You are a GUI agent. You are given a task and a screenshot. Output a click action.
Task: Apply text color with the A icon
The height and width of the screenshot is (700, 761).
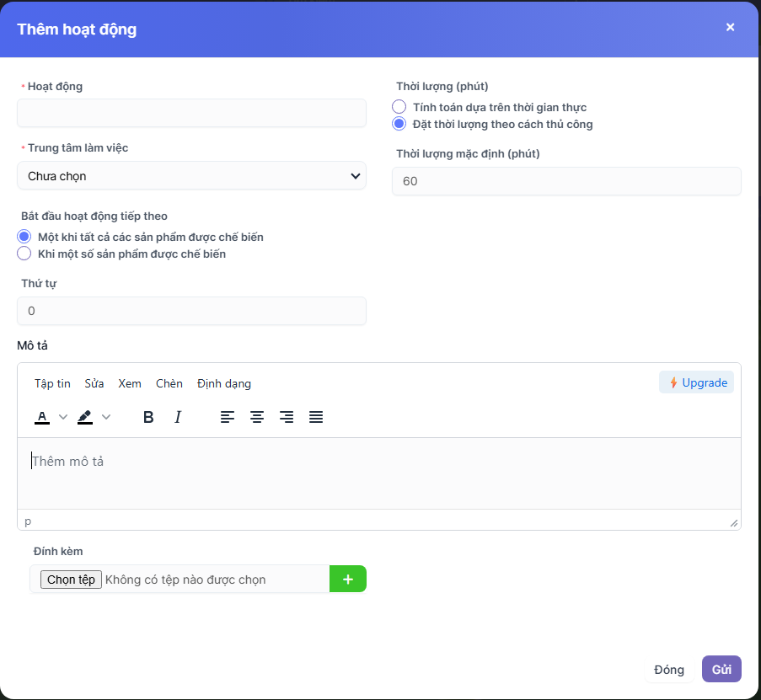coord(42,417)
